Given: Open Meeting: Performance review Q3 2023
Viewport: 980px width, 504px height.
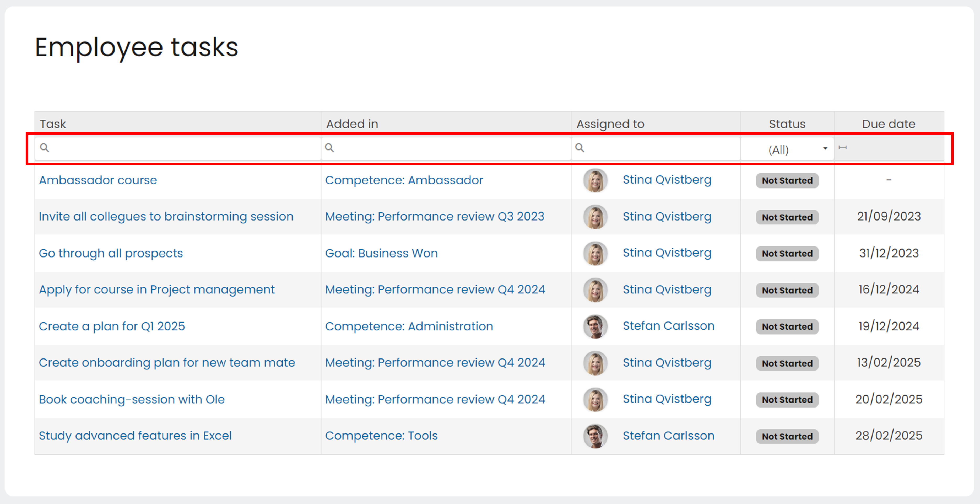Looking at the screenshot, I should click(435, 216).
